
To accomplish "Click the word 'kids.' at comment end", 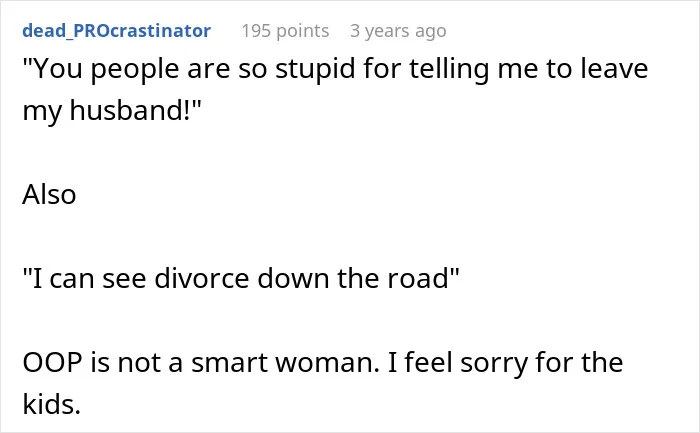I will coord(51,404).
